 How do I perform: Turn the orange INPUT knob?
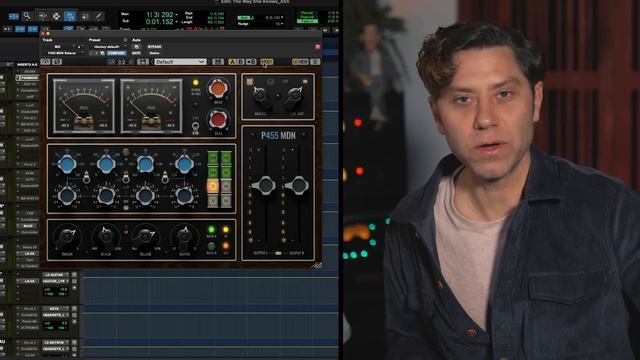(218, 88)
